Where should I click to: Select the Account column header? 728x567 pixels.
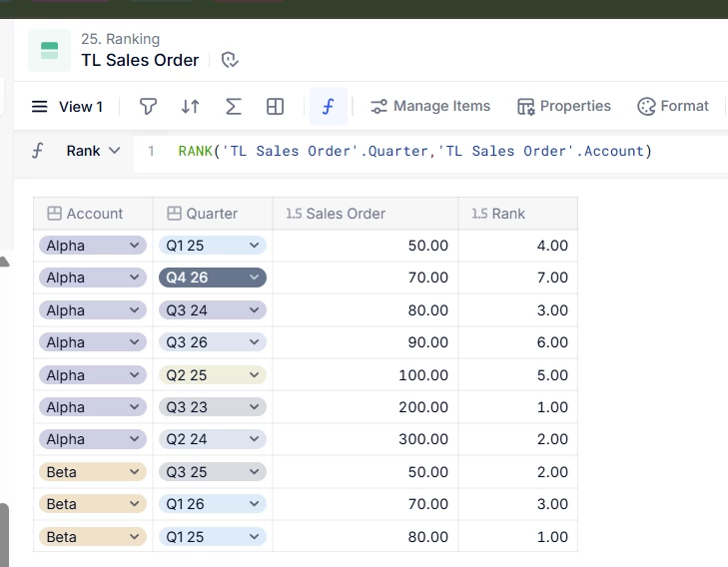[94, 214]
